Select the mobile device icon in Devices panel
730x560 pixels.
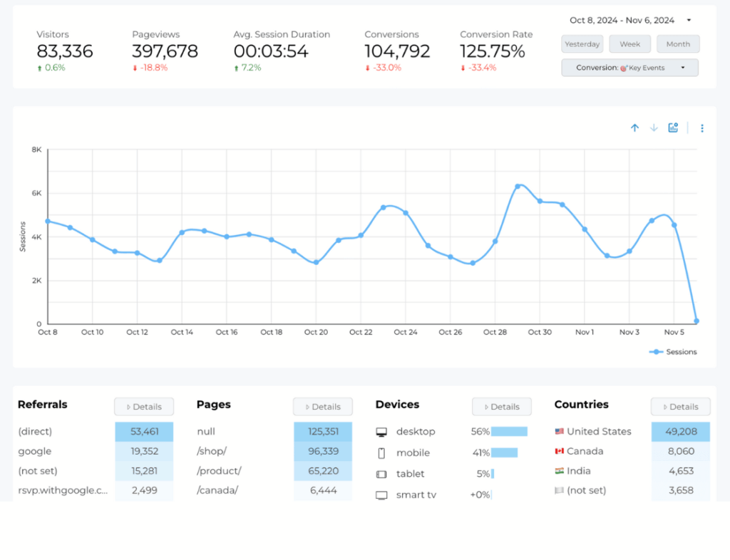click(x=382, y=452)
